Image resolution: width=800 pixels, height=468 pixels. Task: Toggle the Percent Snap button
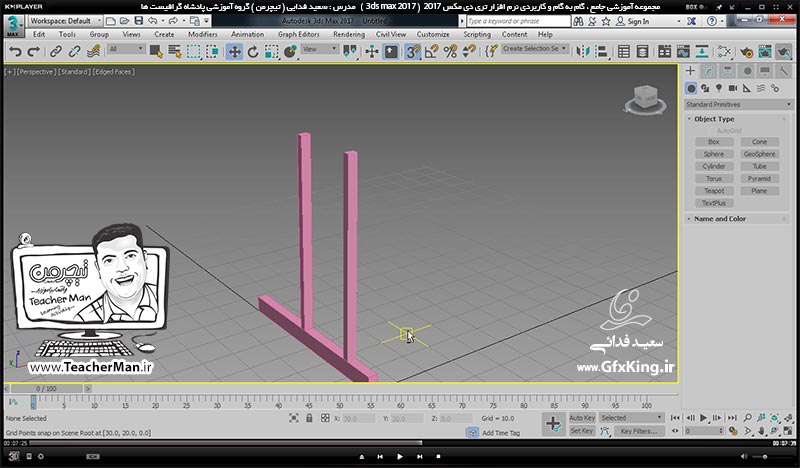[x=450, y=52]
